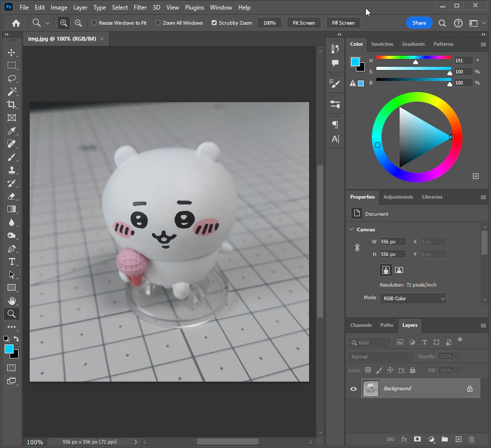Viewport: 491px width, 448px height.
Task: Open the Color panel options menu
Action: pos(483,44)
